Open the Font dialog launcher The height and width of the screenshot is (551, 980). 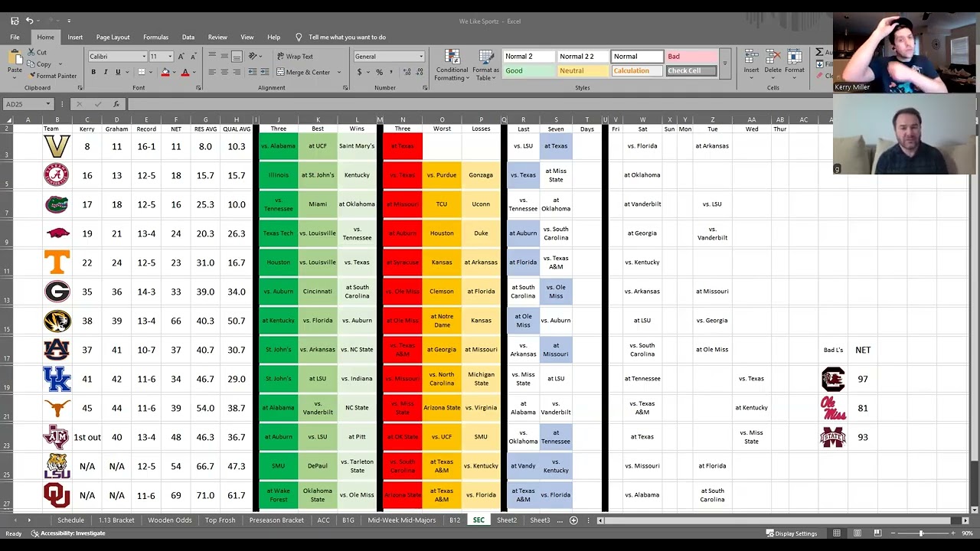pos(197,88)
